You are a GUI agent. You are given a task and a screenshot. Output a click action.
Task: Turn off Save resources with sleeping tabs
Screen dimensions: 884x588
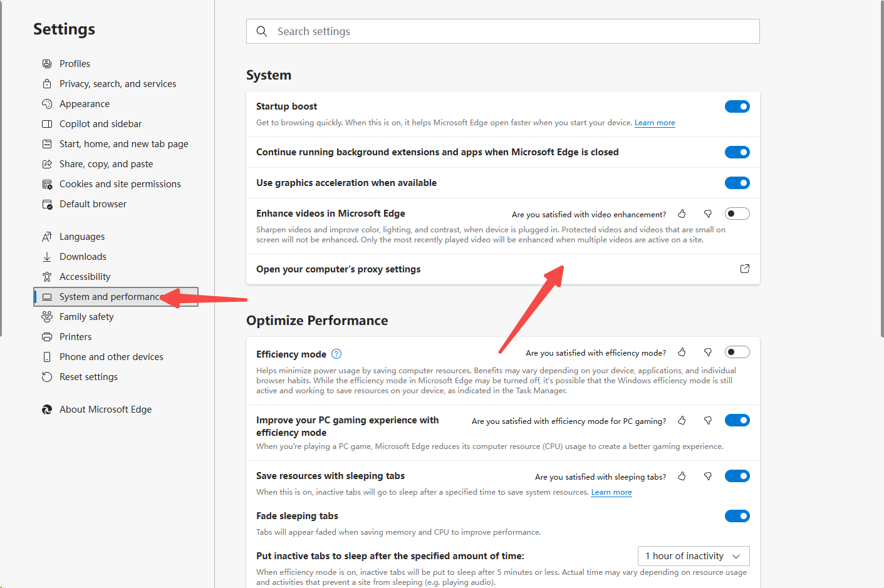[737, 476]
